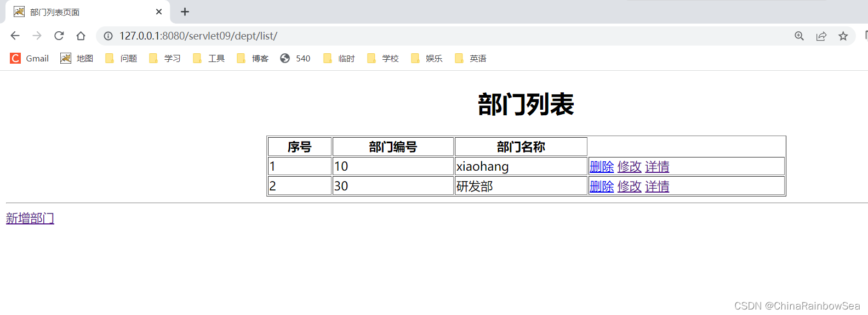Viewport: 868px width, 315px height.
Task: Delete the xiaohang department via 删除
Action: 602,166
